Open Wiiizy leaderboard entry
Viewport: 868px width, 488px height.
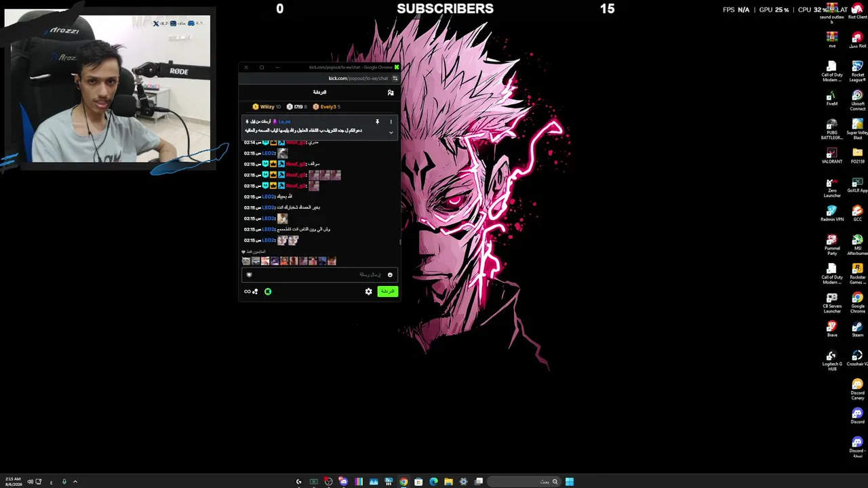pos(267,106)
